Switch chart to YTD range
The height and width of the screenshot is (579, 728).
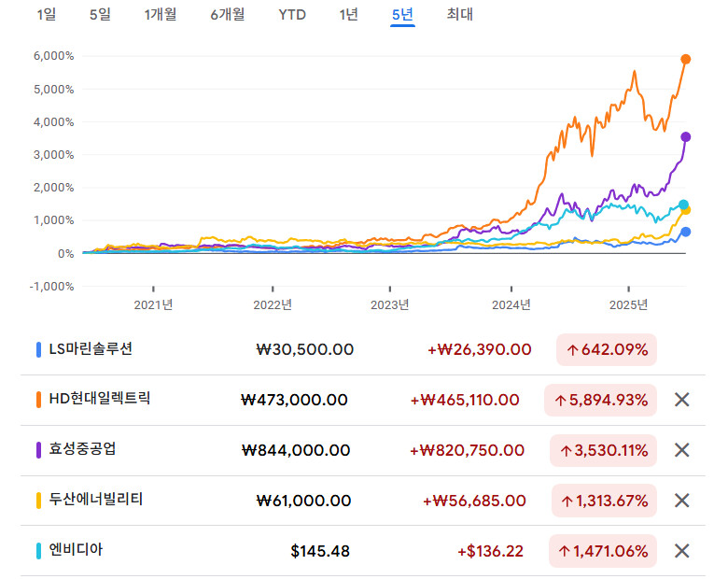(292, 15)
